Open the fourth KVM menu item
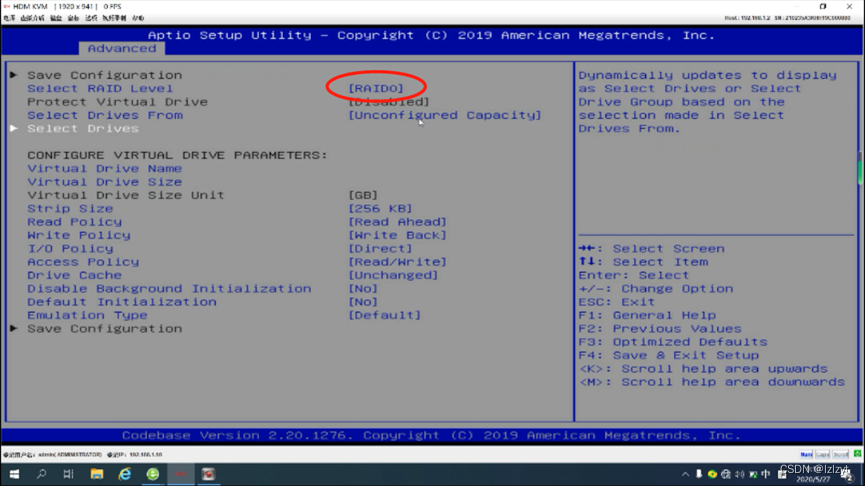Image resolution: width=865 pixels, height=486 pixels. 73,18
